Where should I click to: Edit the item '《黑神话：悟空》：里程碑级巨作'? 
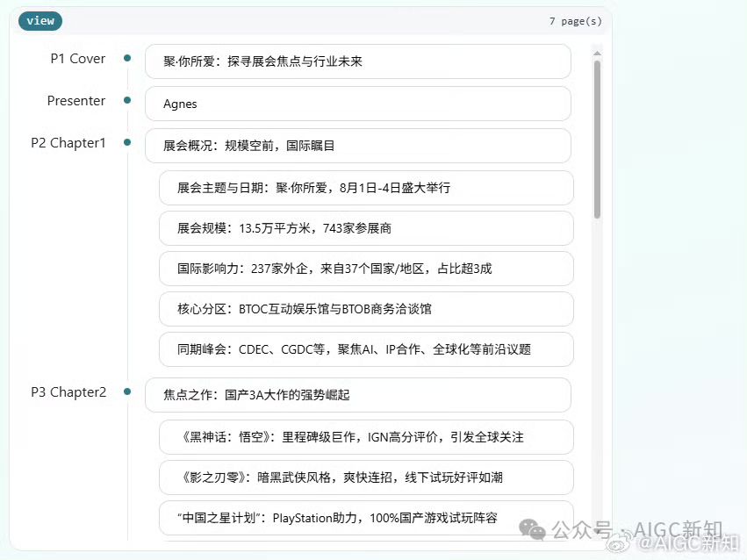pos(366,437)
